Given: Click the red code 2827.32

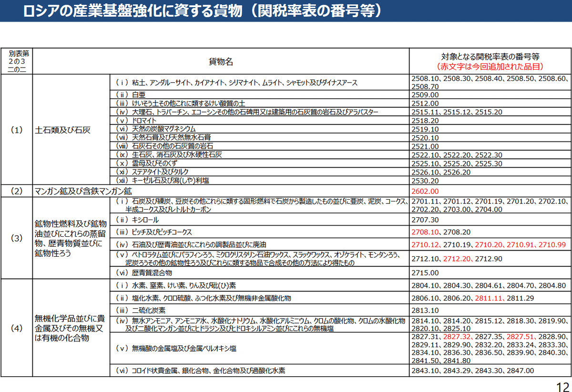Looking at the screenshot, I should click(x=457, y=337).
